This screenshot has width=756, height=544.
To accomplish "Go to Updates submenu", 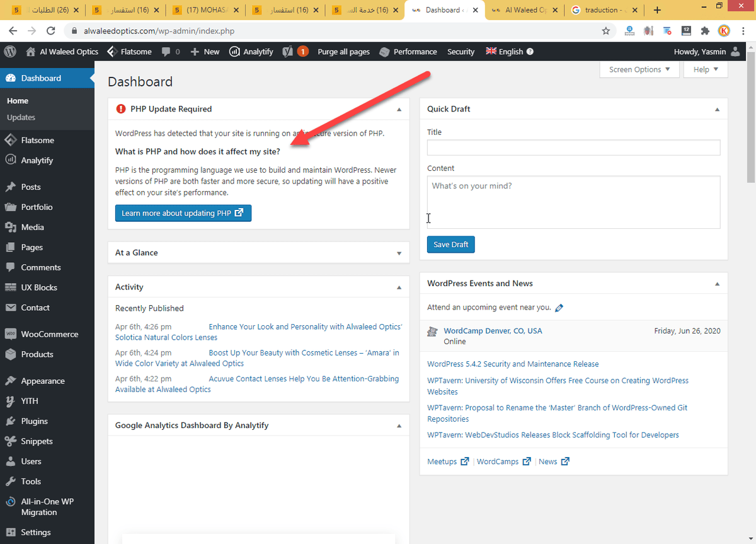I will [21, 117].
